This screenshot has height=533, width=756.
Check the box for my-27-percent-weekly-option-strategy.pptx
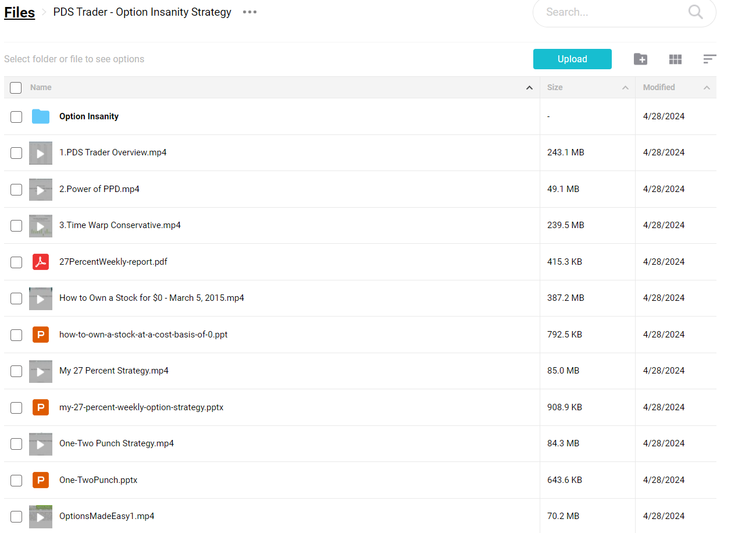click(16, 408)
